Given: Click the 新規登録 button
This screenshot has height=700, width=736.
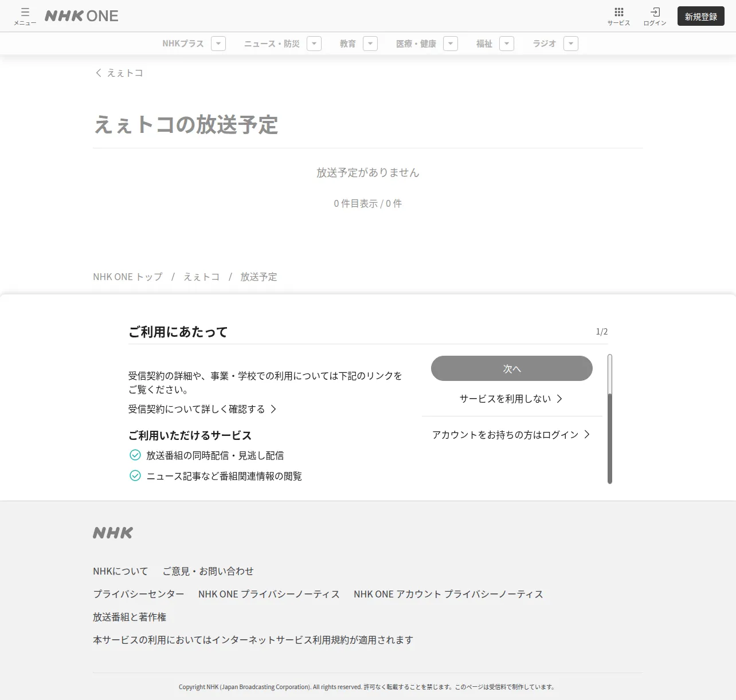Looking at the screenshot, I should [700, 17].
